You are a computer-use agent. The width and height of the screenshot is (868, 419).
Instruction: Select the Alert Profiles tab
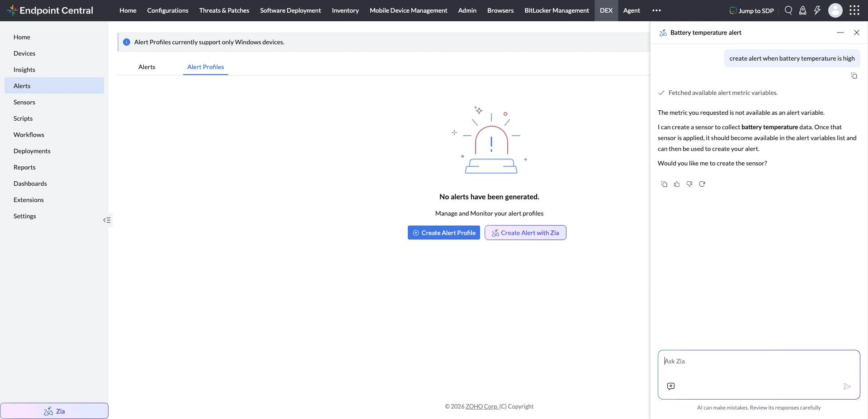(206, 67)
